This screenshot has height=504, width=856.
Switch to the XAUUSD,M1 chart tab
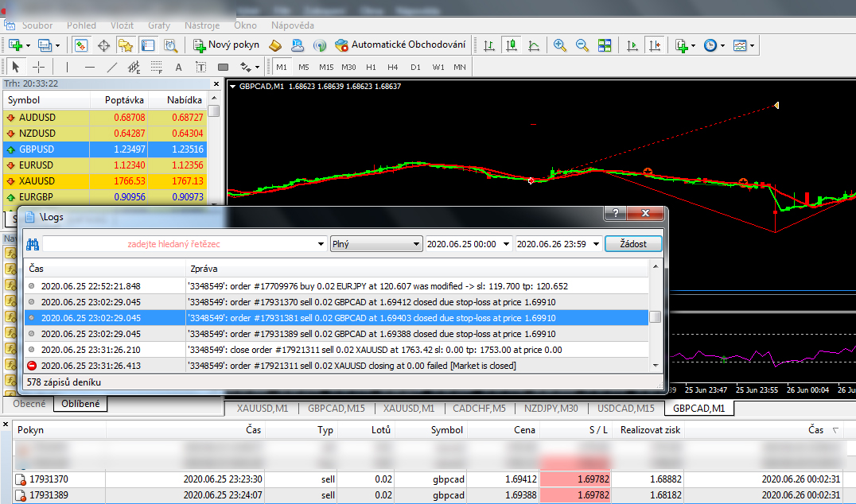[x=261, y=409]
